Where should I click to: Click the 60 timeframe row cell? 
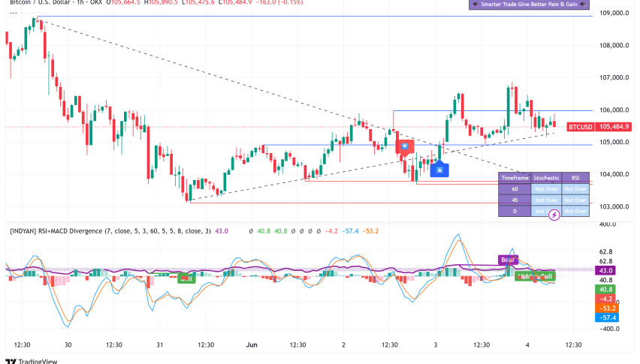pos(515,188)
